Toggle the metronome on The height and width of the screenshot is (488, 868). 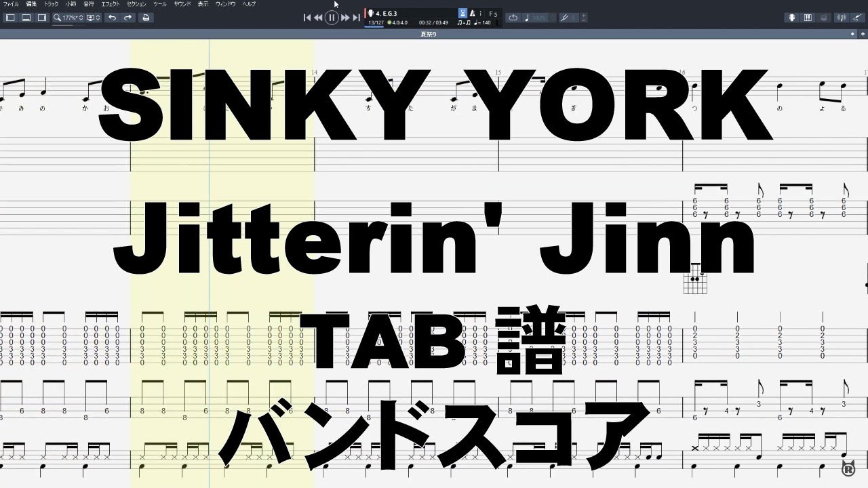click(x=473, y=13)
